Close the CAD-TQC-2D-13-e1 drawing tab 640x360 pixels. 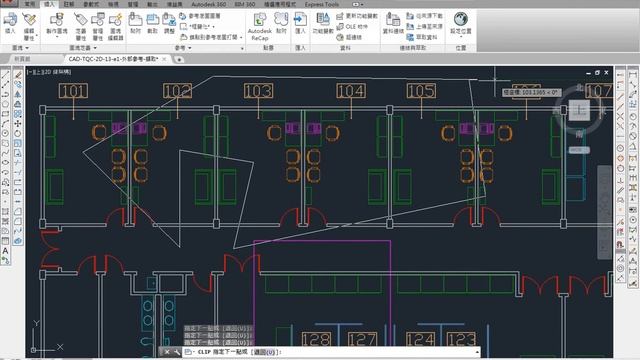tap(164, 59)
